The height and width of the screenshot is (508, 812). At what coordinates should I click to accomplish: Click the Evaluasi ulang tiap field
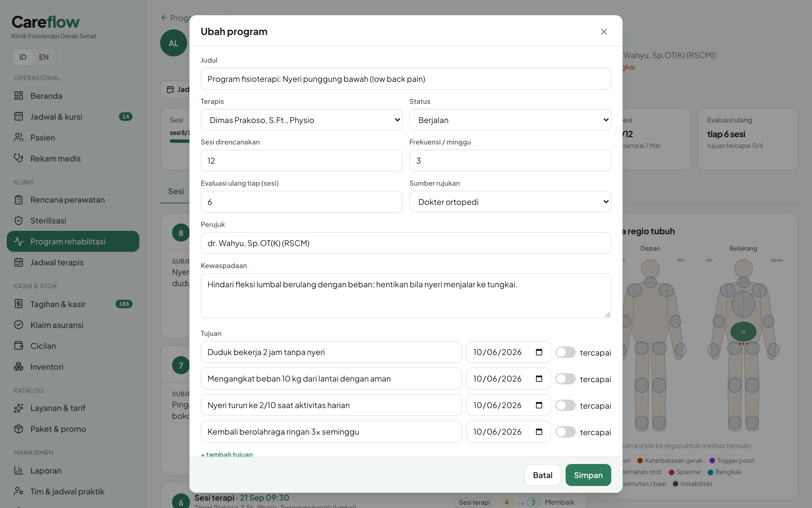tap(301, 202)
